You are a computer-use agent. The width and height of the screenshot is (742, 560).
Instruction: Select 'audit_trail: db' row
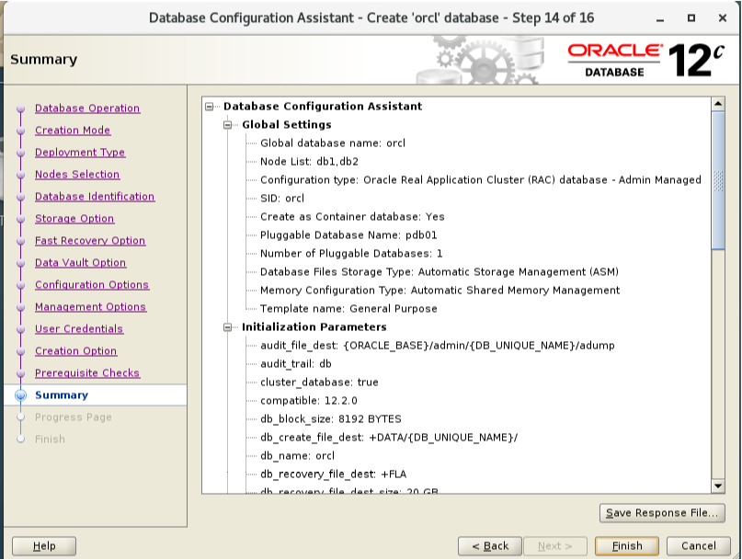pos(296,364)
